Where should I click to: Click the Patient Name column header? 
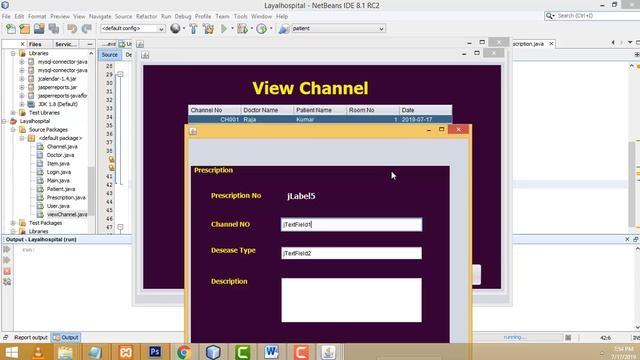(320, 110)
